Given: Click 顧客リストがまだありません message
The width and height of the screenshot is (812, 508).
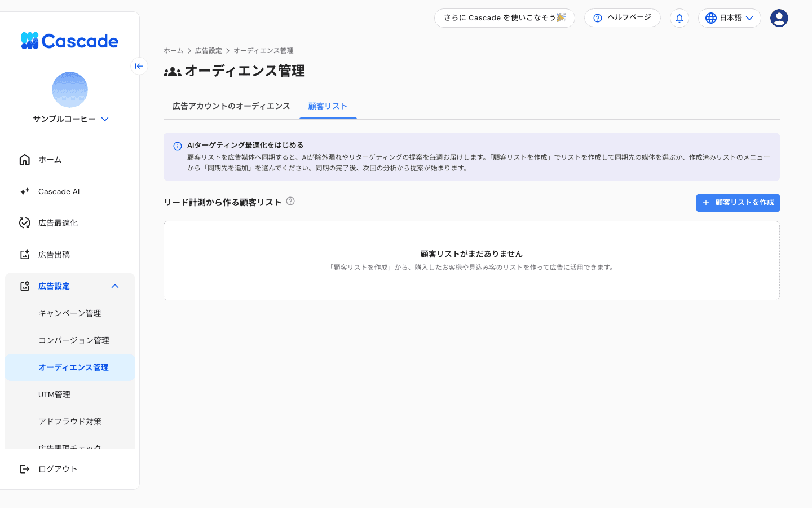Looking at the screenshot, I should tap(471, 254).
